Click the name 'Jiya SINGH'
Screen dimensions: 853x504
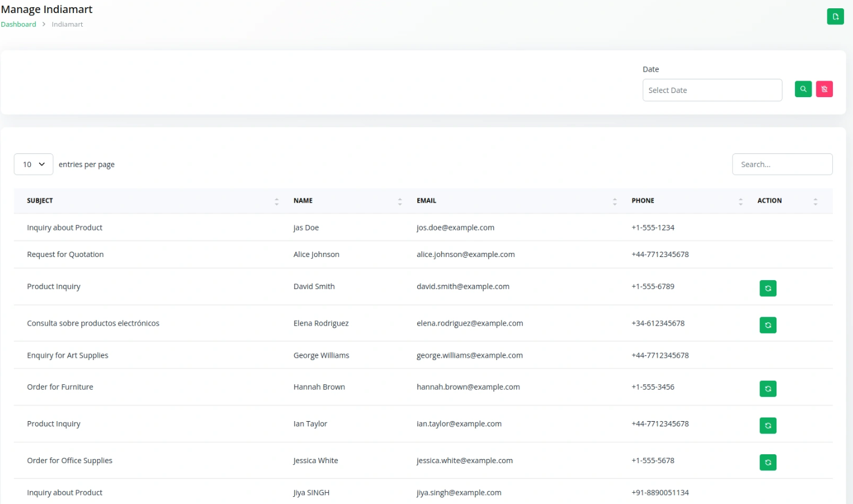click(x=311, y=493)
